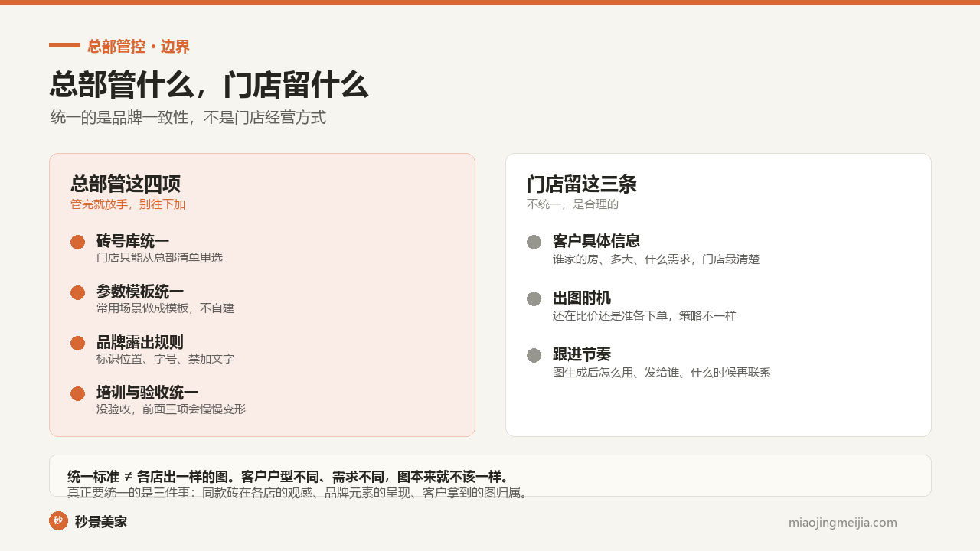Screen dimensions: 980x551
Task: Click the bold line 统一标准 ≠ 各店出一样的图
Action: [146, 476]
